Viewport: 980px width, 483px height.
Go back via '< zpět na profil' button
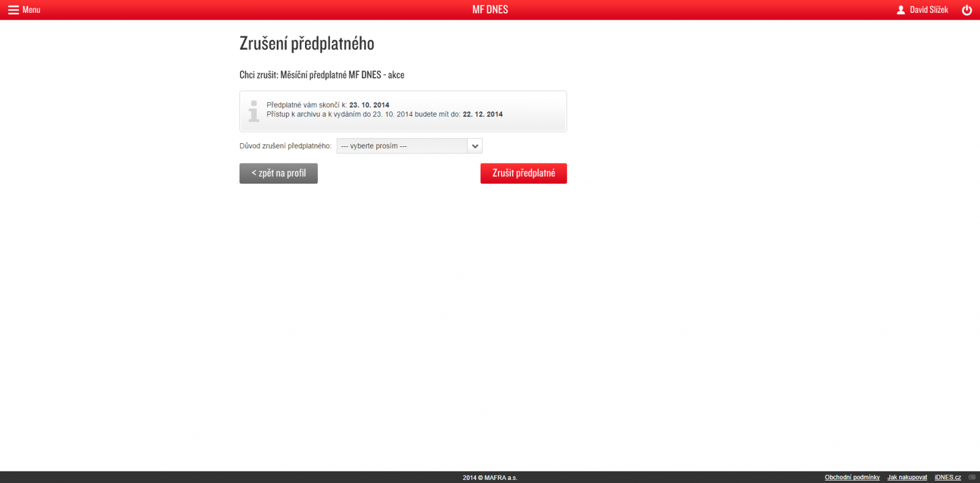point(279,173)
